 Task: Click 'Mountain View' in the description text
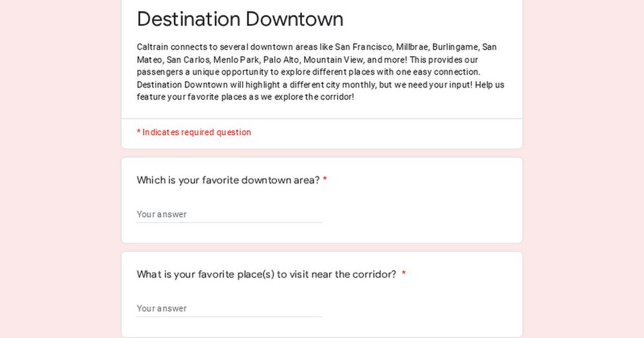333,59
